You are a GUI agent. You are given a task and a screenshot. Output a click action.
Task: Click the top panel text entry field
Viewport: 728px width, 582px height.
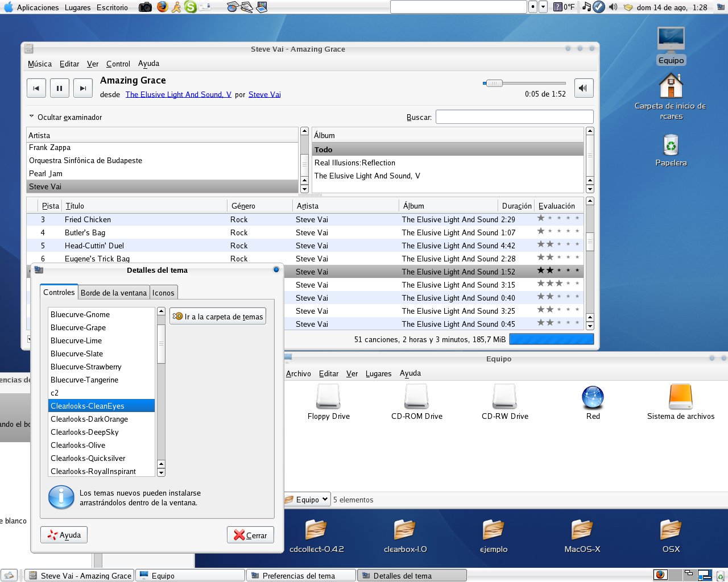point(458,7)
